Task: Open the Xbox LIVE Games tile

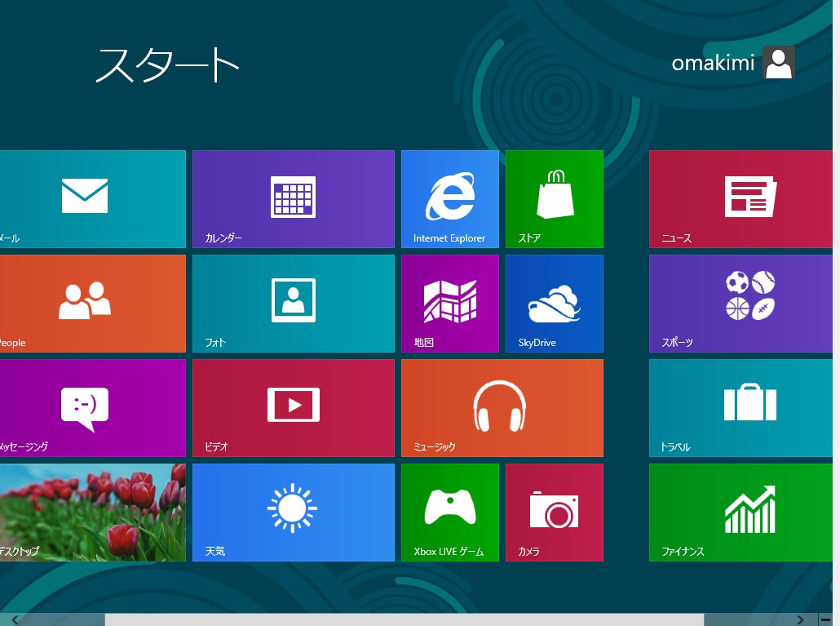Action: [x=450, y=513]
